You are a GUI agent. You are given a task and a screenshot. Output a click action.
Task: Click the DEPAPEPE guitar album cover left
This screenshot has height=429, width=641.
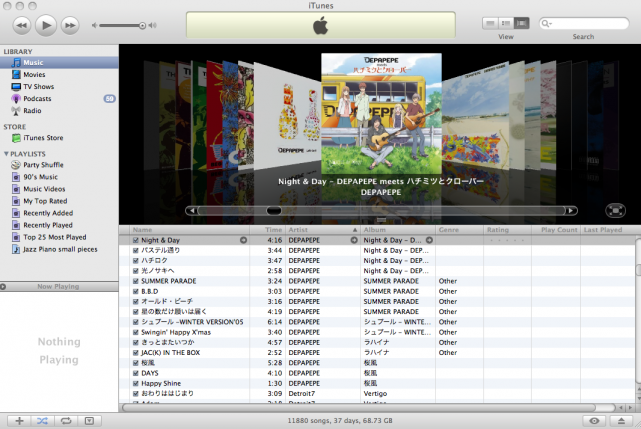tap(286, 117)
